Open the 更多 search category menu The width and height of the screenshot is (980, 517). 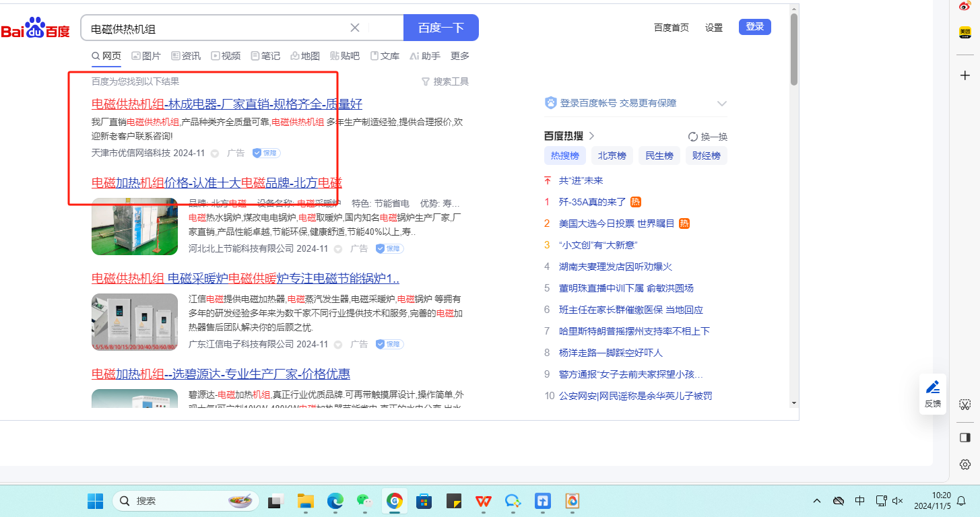point(460,56)
